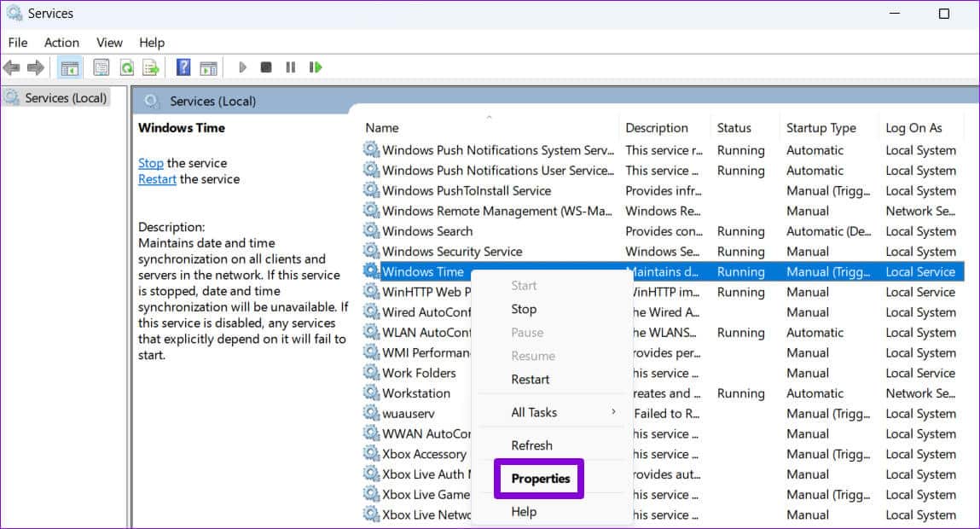Click gear icon beside Work Folders
Viewport: 980px width, 529px height.
coord(371,373)
